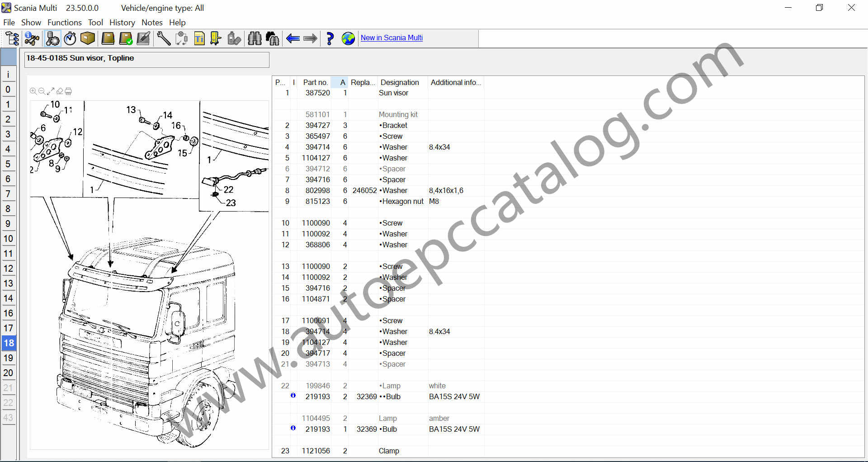Click the stopwatch standard times icon
Viewport: 868px width, 462px height.
click(x=70, y=38)
